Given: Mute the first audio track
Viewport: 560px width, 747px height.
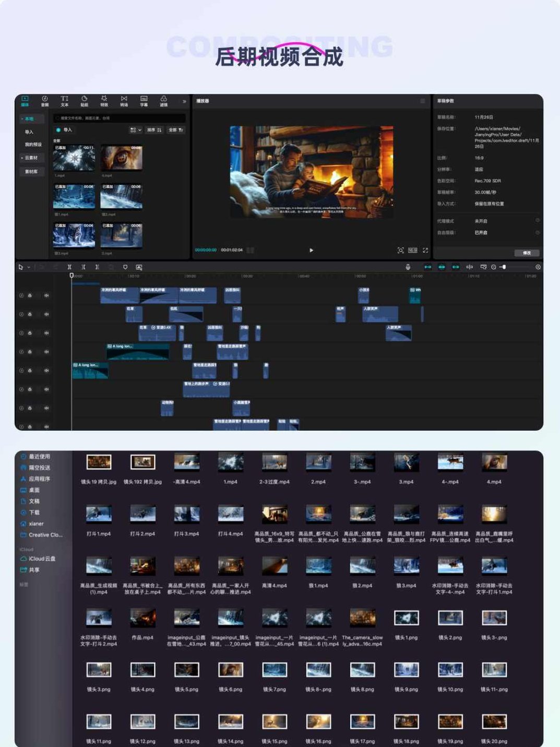Looking at the screenshot, I should [x=46, y=295].
